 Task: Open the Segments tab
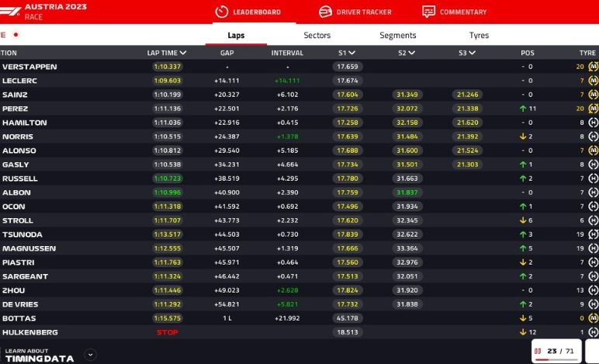[397, 36]
